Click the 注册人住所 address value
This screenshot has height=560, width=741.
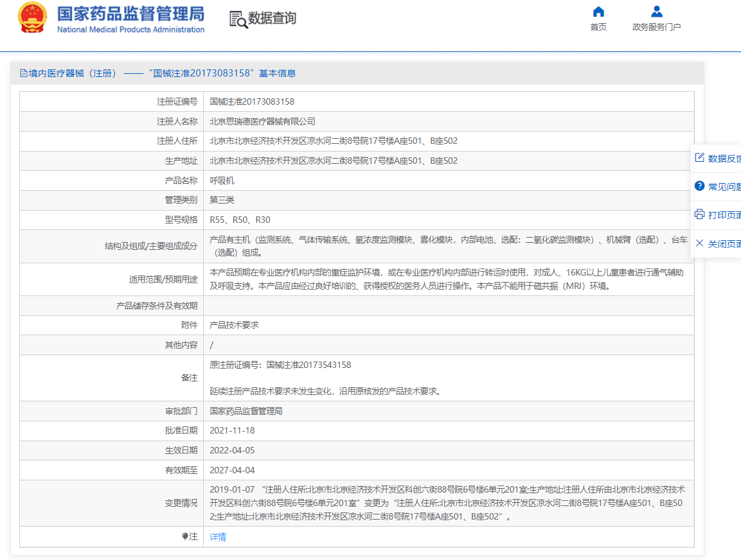click(x=334, y=141)
